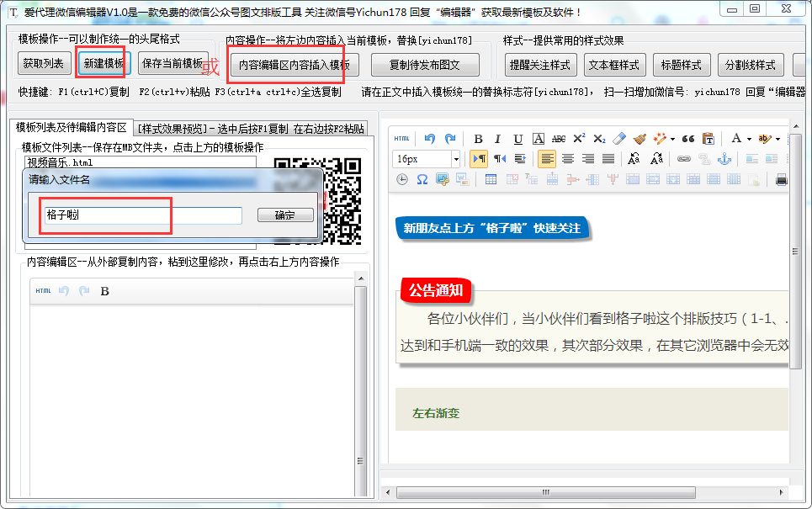Select align right icon

pos(588,159)
